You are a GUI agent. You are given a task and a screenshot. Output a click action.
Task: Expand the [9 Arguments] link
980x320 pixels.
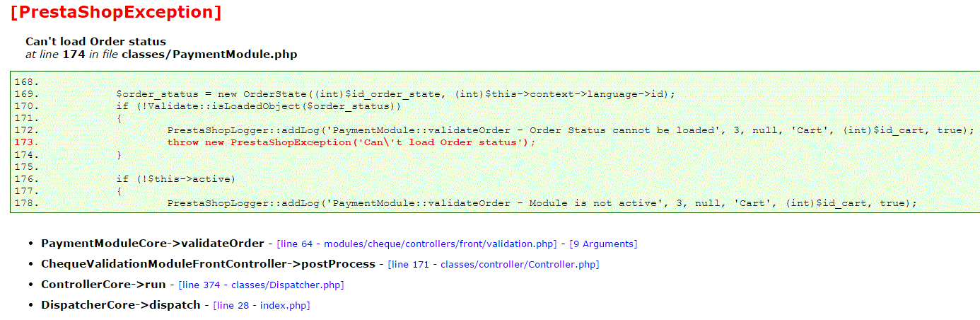pos(603,244)
